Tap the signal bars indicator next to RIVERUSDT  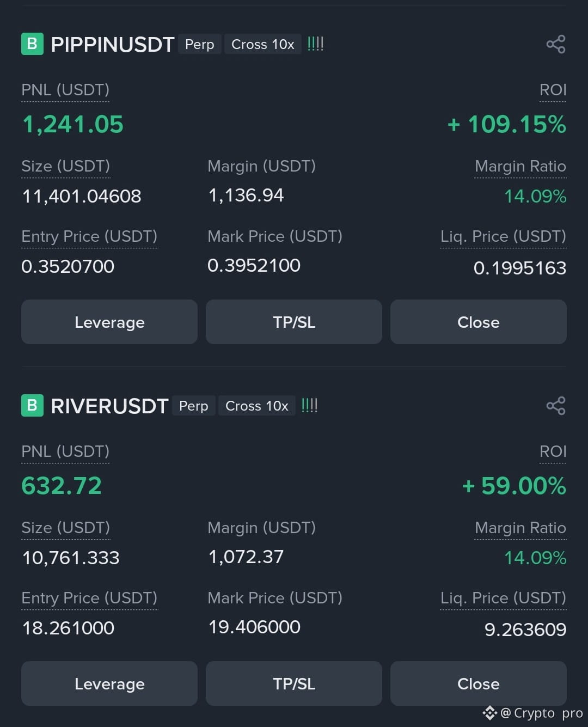click(x=310, y=405)
